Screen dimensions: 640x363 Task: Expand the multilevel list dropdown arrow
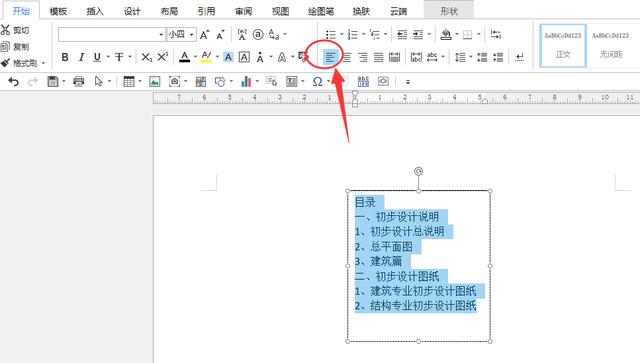[x=385, y=34]
